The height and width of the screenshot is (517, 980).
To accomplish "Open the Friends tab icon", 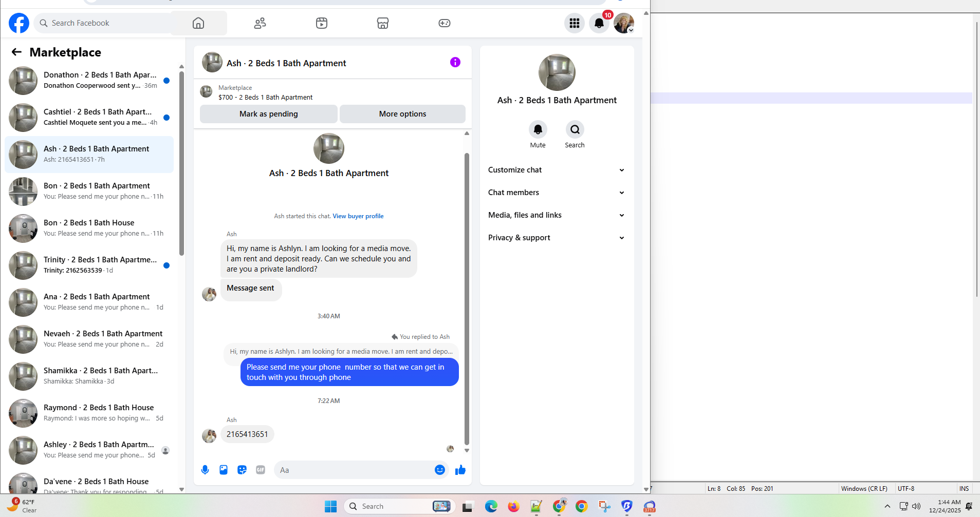I will click(x=260, y=23).
